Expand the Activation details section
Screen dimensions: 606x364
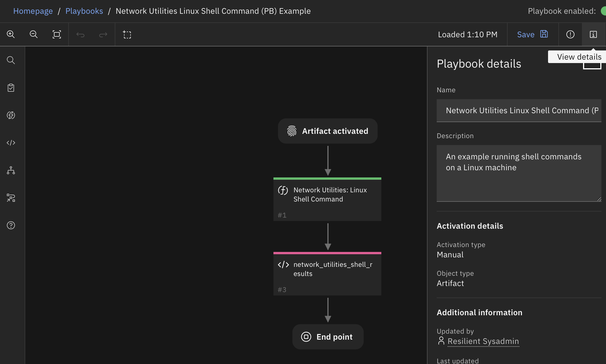[x=470, y=225]
